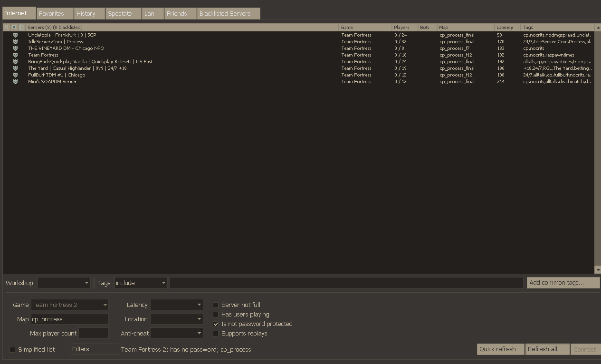Sort by the Bots column header
This screenshot has width=601, height=364.
click(428, 28)
